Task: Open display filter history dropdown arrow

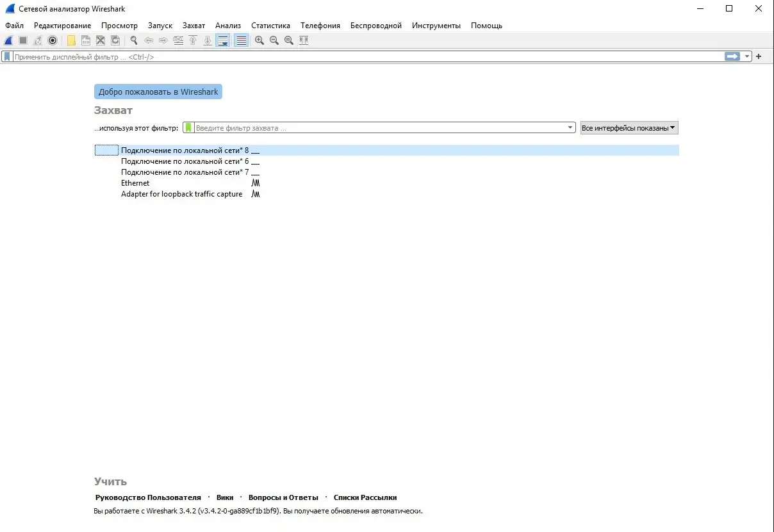Action: (747, 56)
